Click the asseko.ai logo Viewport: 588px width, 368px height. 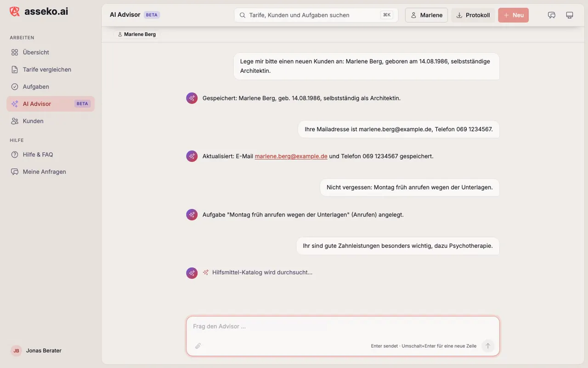[39, 11]
